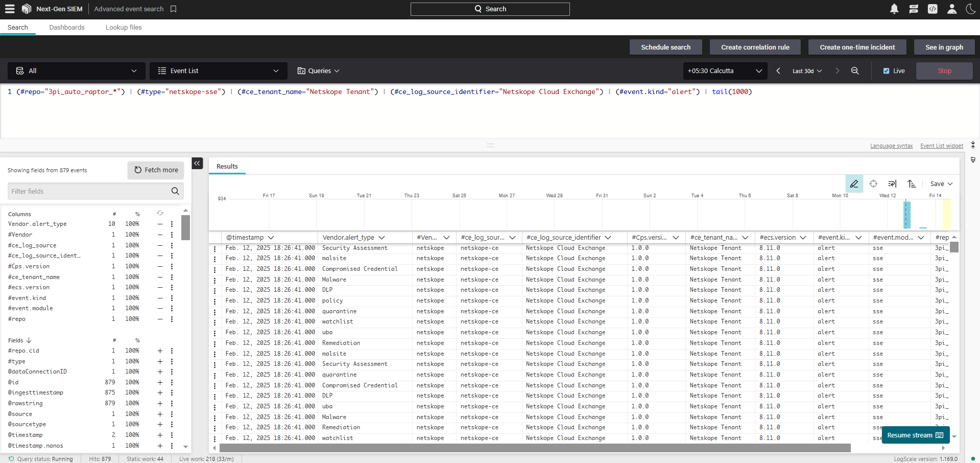Open #ecs.version column header menu
This screenshot has width=980, height=463.
803,237
